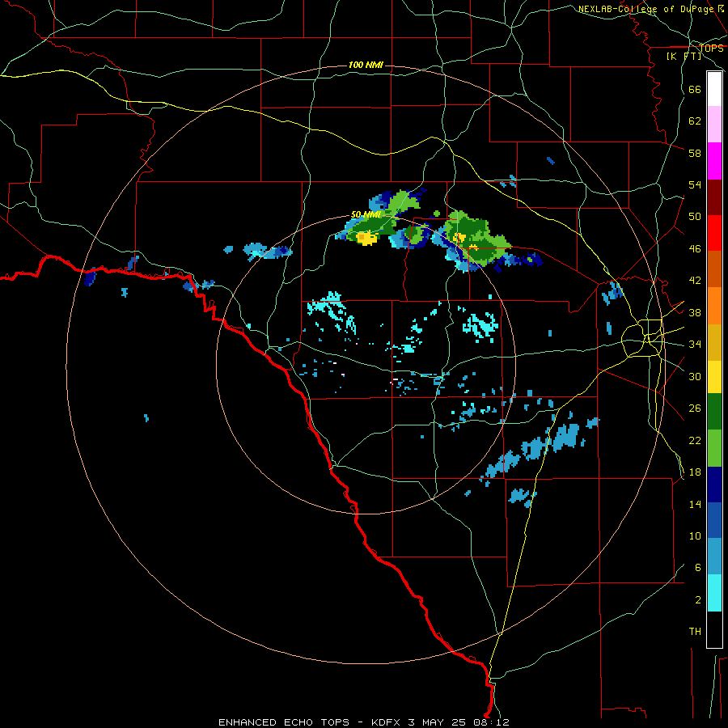Click the "62" scale value
The image size is (728, 728).
click(x=695, y=121)
